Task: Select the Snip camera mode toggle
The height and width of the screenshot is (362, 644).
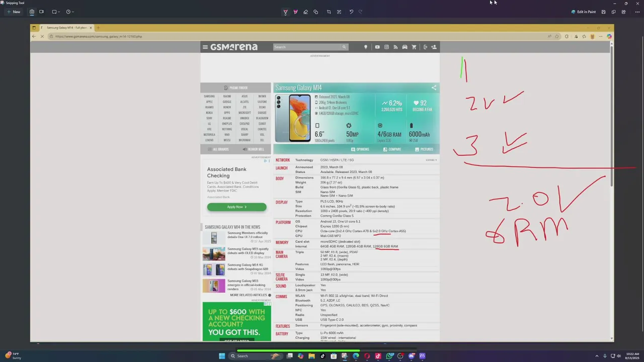Action: (x=32, y=12)
